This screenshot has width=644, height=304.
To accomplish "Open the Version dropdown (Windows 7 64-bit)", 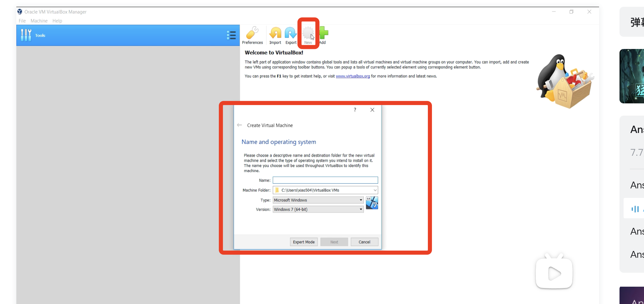I will coord(318,209).
